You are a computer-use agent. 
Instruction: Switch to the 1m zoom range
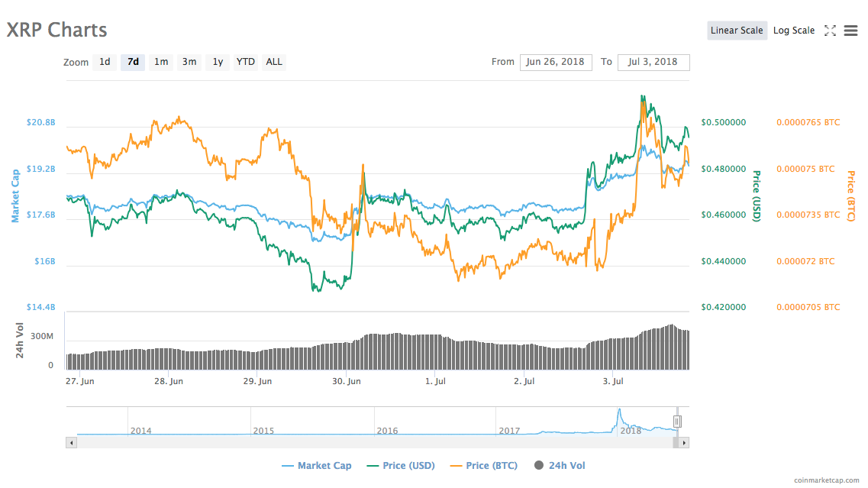(x=161, y=62)
